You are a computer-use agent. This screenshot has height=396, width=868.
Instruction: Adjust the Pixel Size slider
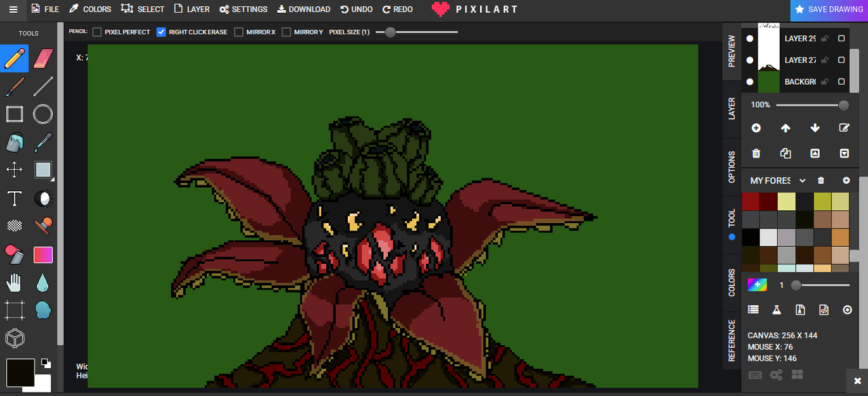coord(417,32)
